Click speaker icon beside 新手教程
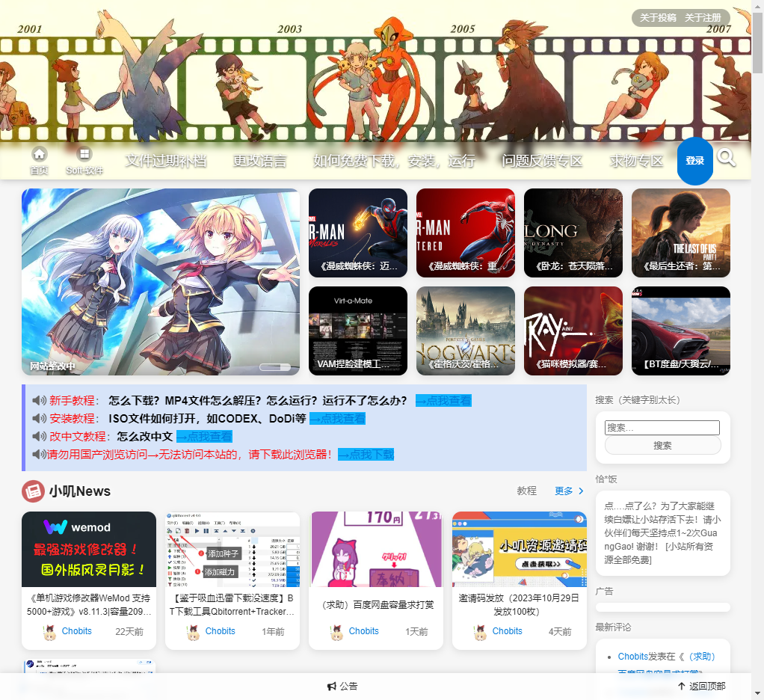 coord(39,401)
